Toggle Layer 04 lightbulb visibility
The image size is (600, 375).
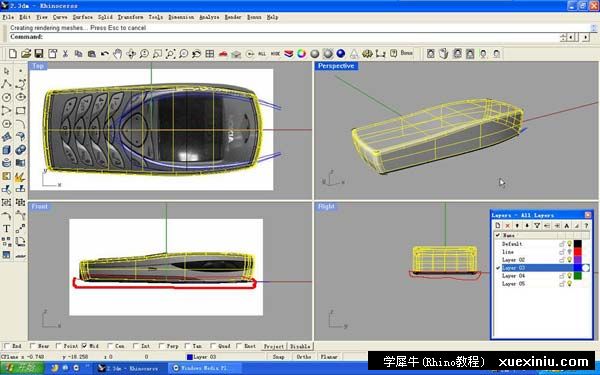(x=569, y=276)
